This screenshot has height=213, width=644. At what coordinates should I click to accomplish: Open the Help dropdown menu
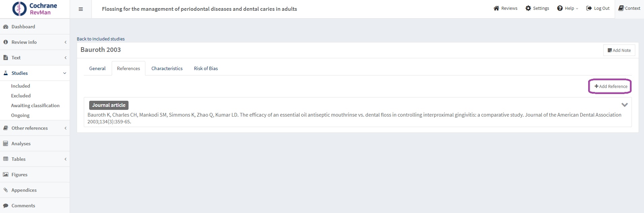[567, 8]
